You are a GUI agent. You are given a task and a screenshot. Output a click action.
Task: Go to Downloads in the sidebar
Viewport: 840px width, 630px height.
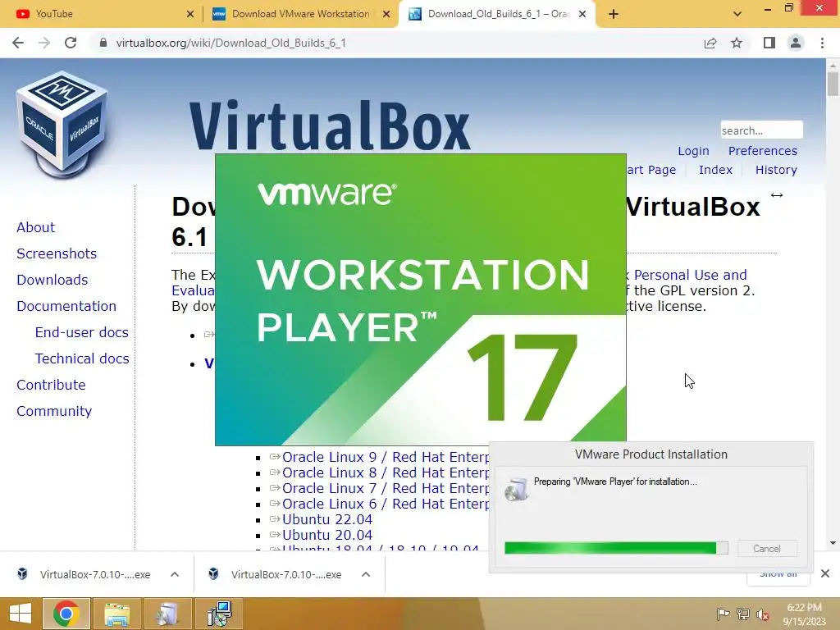pos(52,280)
